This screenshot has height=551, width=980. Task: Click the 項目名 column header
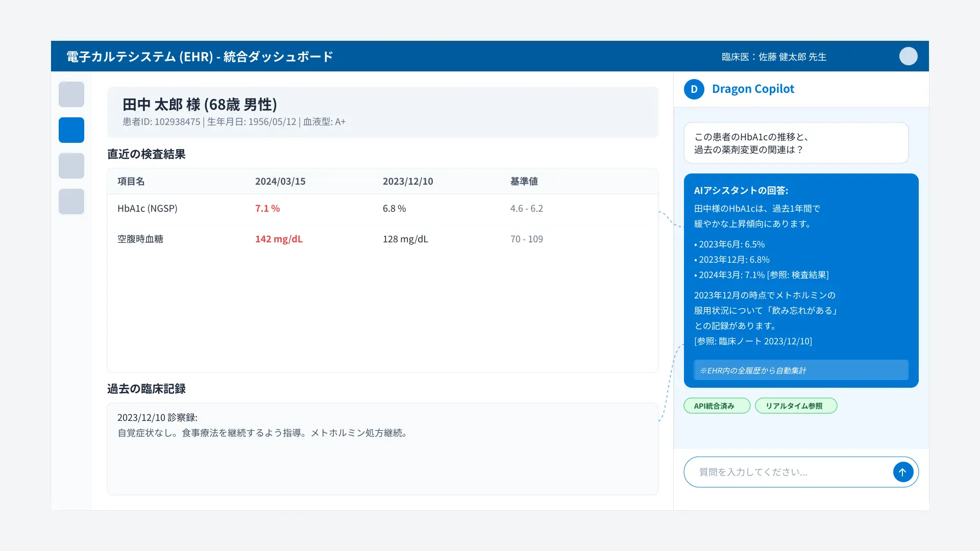131,181
